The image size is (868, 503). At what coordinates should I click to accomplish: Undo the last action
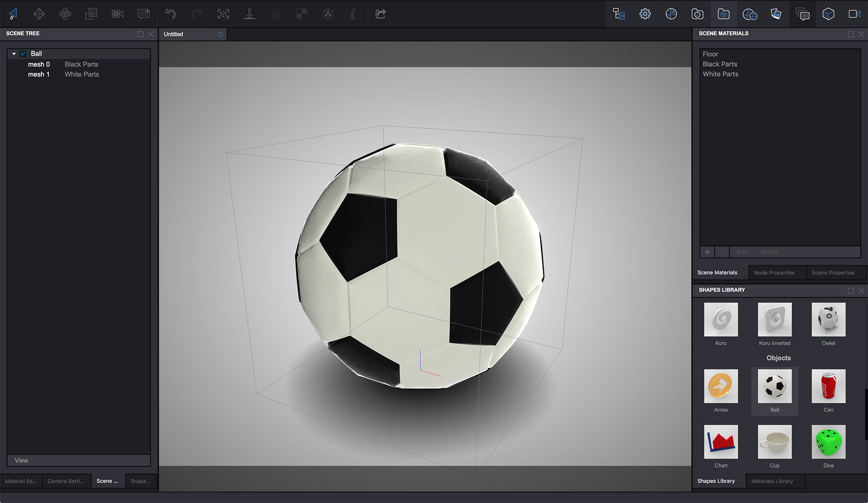tap(170, 14)
